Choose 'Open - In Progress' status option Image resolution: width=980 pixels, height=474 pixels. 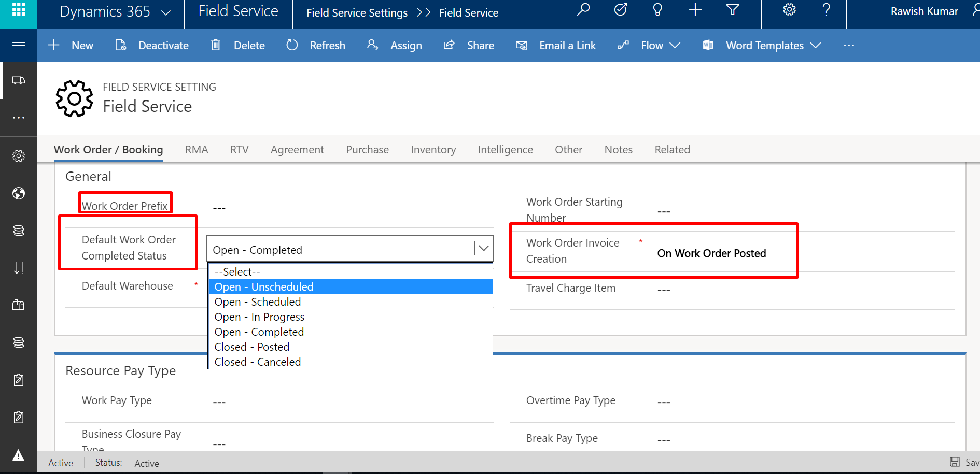click(x=259, y=317)
